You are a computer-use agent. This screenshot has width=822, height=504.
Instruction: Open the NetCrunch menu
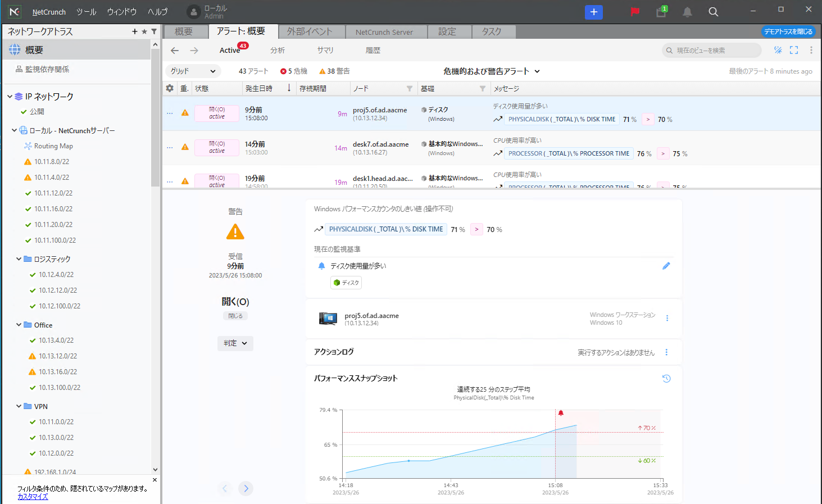coord(49,12)
